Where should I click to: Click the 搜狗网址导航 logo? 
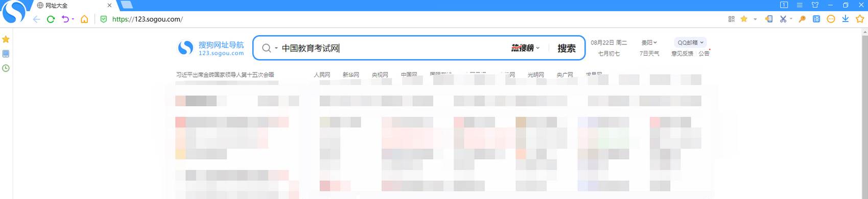(x=211, y=48)
